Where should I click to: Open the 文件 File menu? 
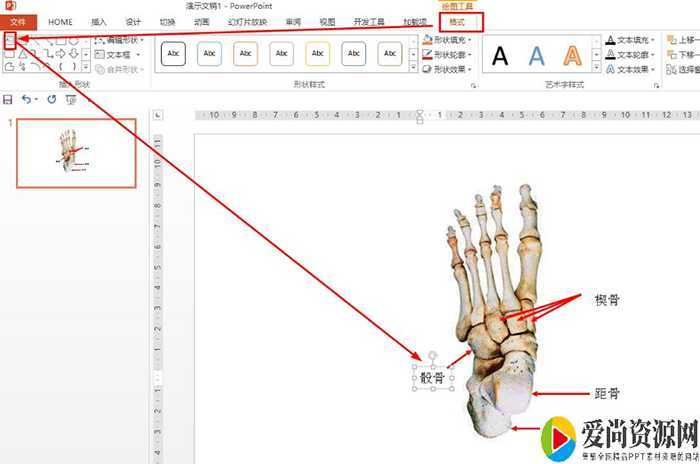pyautogui.click(x=19, y=21)
